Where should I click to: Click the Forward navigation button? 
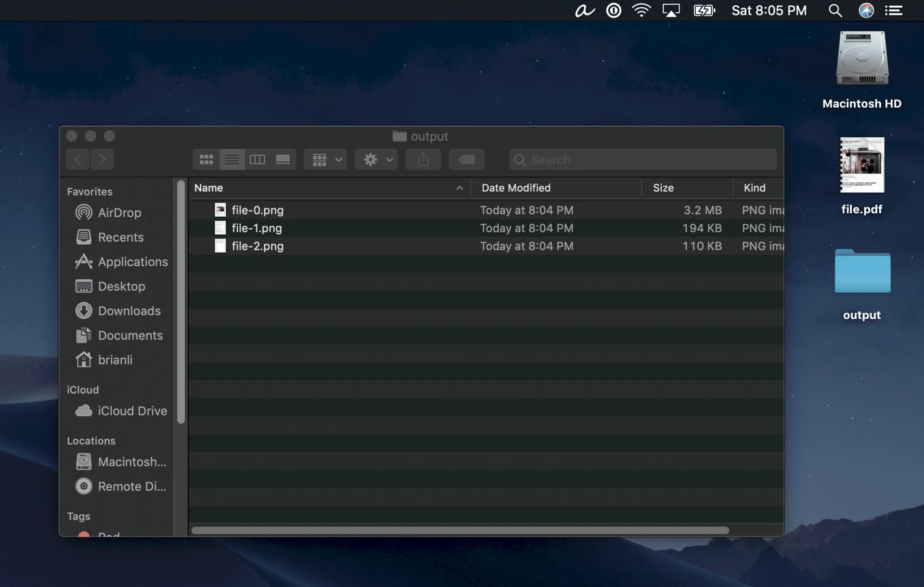pos(103,159)
